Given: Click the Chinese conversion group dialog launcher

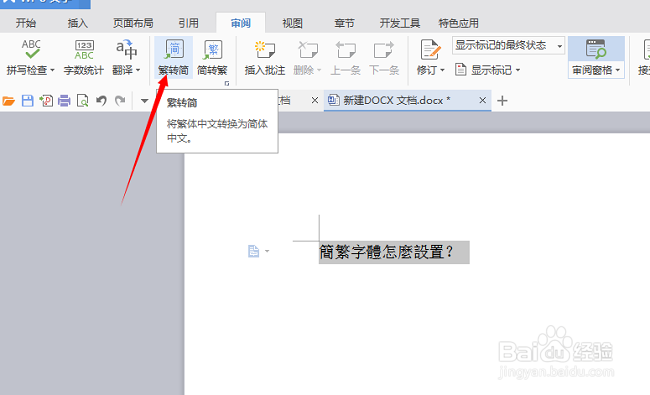Looking at the screenshot, I should point(227,83).
